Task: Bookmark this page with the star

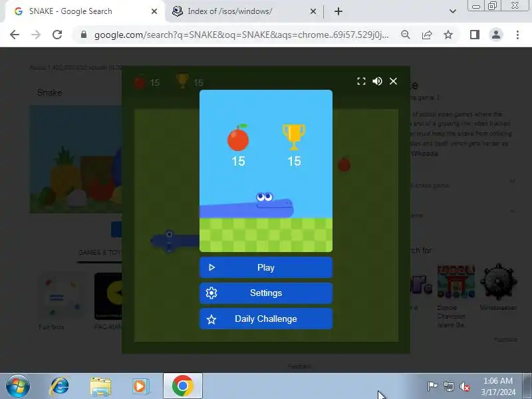Action: pyautogui.click(x=448, y=35)
